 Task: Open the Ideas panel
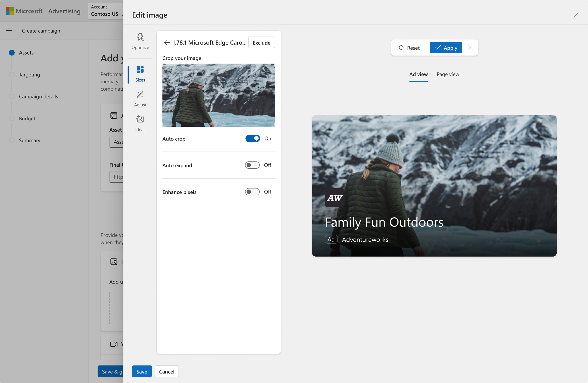pos(140,123)
